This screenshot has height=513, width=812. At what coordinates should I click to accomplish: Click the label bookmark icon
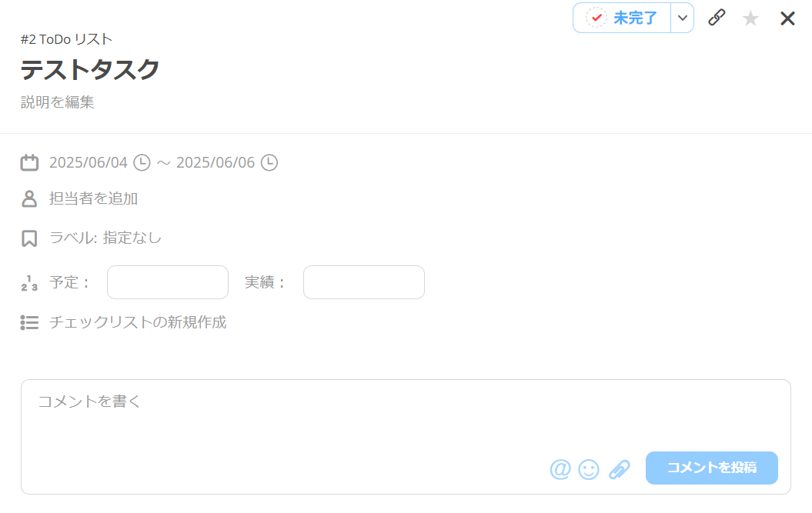29,238
